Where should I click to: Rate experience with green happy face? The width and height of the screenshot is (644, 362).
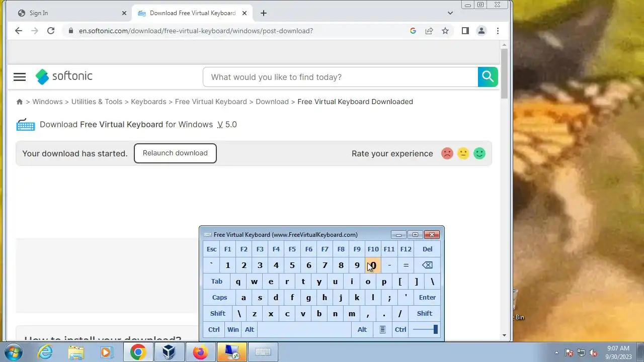pos(479,153)
